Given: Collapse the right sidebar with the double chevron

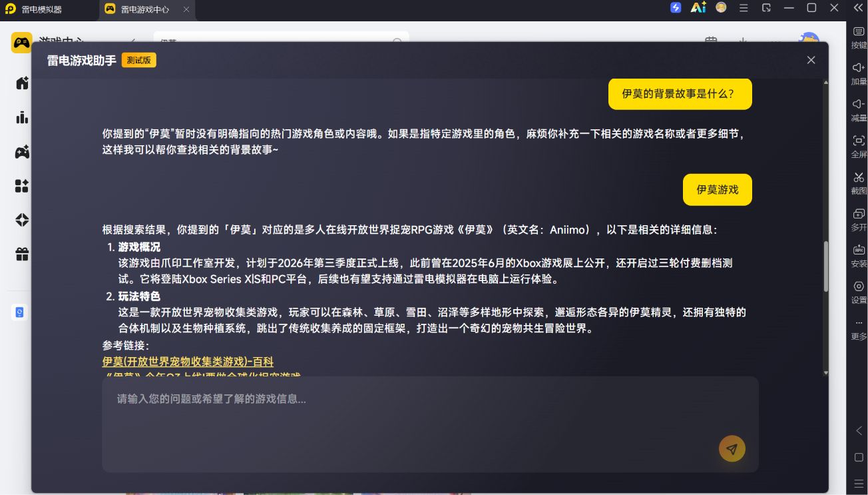Looking at the screenshot, I should [x=858, y=7].
